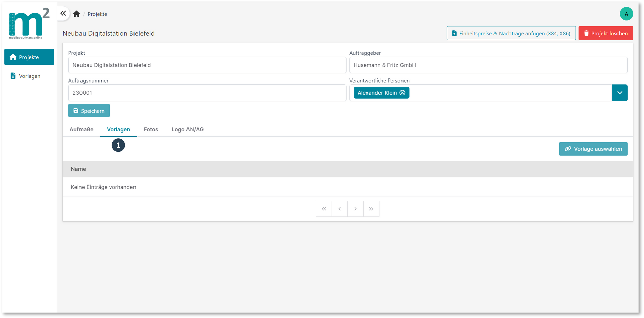
Task: Open Projekte in the sidebar
Action: (29, 57)
